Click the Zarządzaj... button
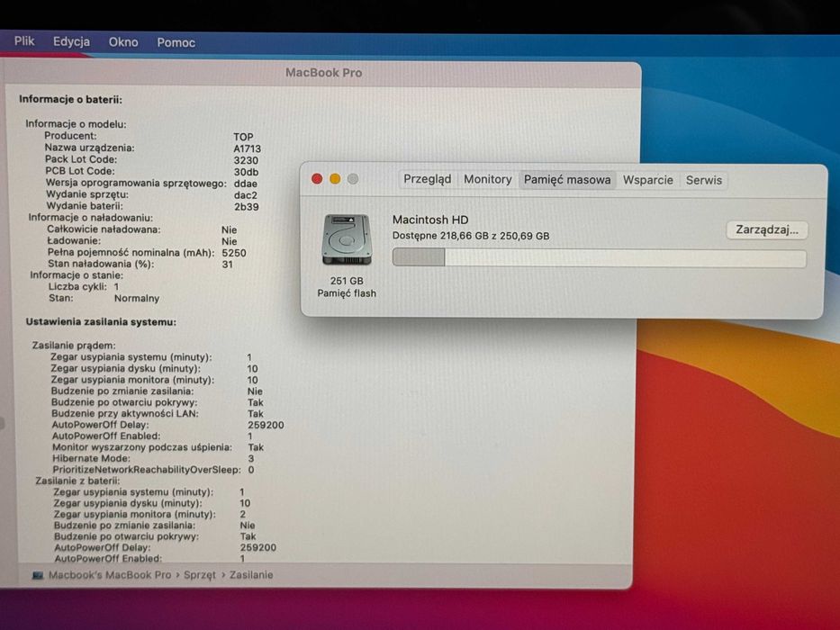 point(766,229)
